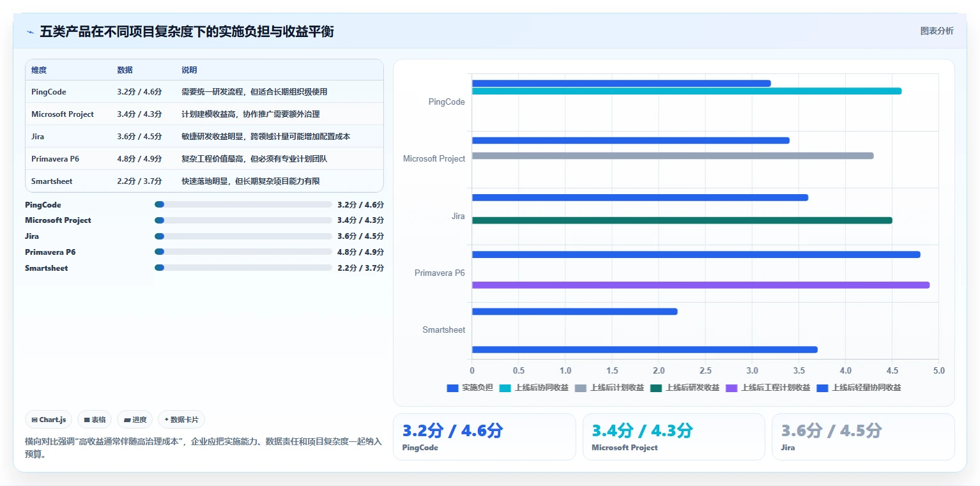Image resolution: width=980 pixels, height=486 pixels.
Task: Click the Jira progress bar
Action: click(x=243, y=236)
